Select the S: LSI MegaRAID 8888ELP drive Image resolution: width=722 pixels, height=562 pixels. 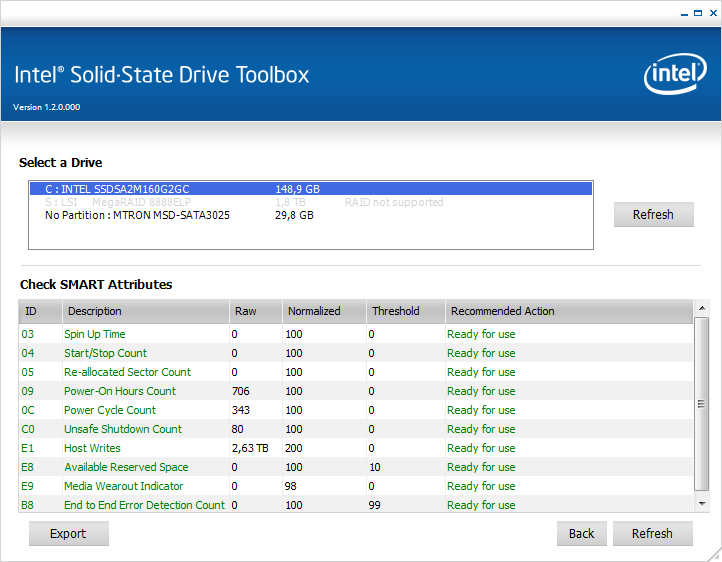[311, 202]
